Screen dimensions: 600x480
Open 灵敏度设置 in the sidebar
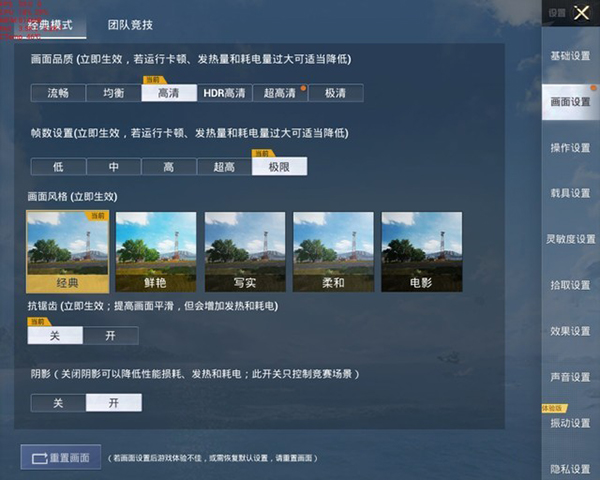tap(570, 239)
